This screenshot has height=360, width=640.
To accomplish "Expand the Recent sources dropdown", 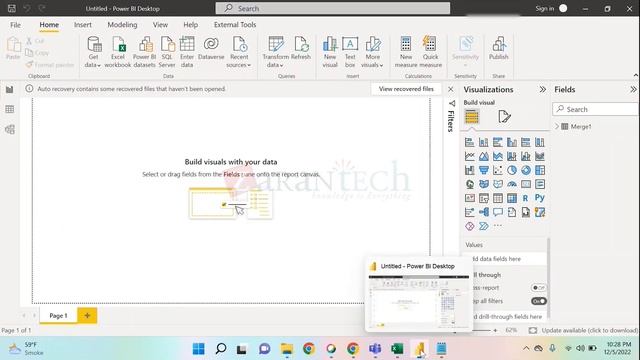I will point(239,52).
